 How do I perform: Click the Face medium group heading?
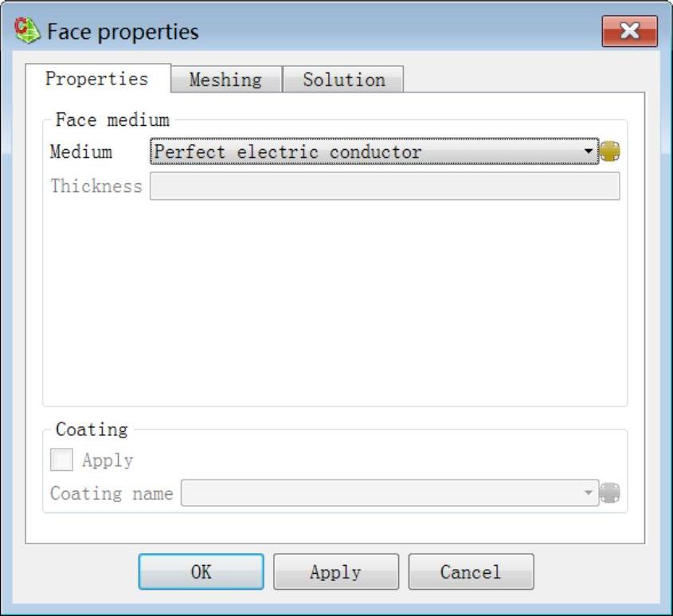click(x=112, y=120)
